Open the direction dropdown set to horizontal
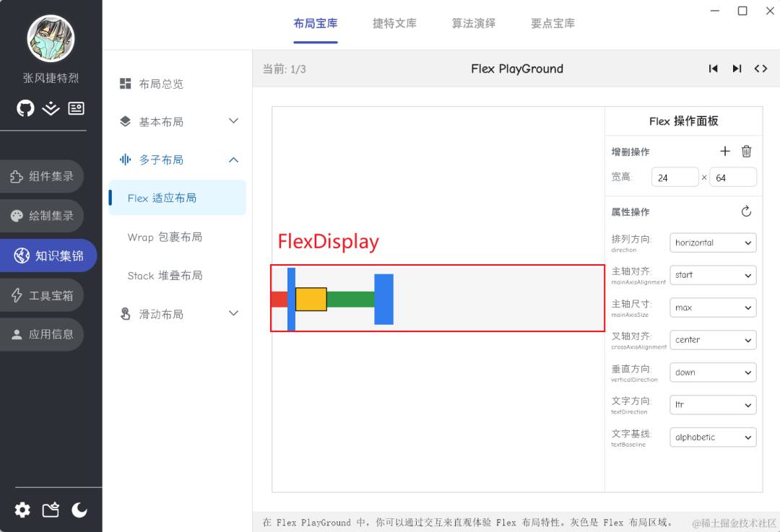The image size is (780, 532). pos(713,243)
